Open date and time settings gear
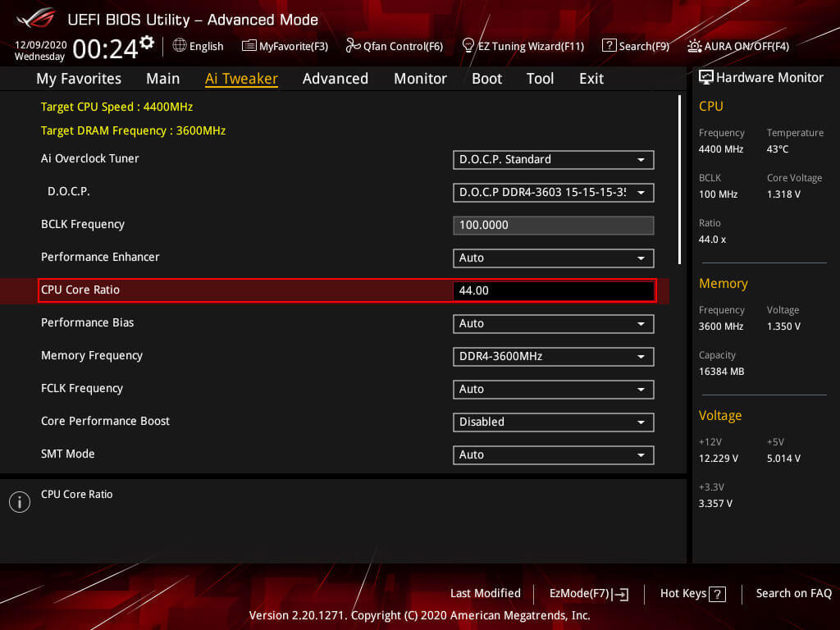Screen dimensions: 840x630 tap(147, 43)
